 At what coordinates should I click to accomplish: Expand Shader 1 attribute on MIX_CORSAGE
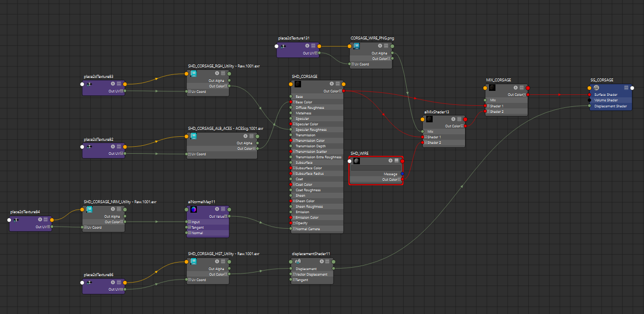[489, 106]
